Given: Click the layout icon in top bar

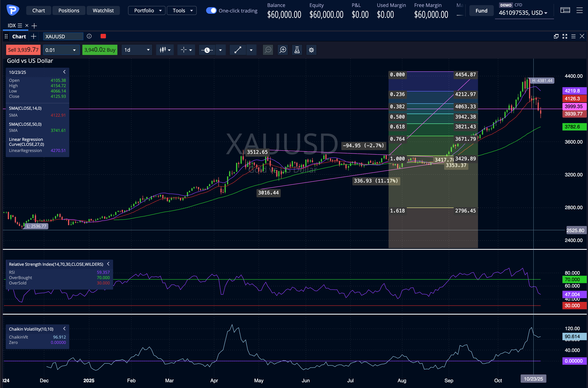Looking at the screenshot, I should click(x=565, y=10).
